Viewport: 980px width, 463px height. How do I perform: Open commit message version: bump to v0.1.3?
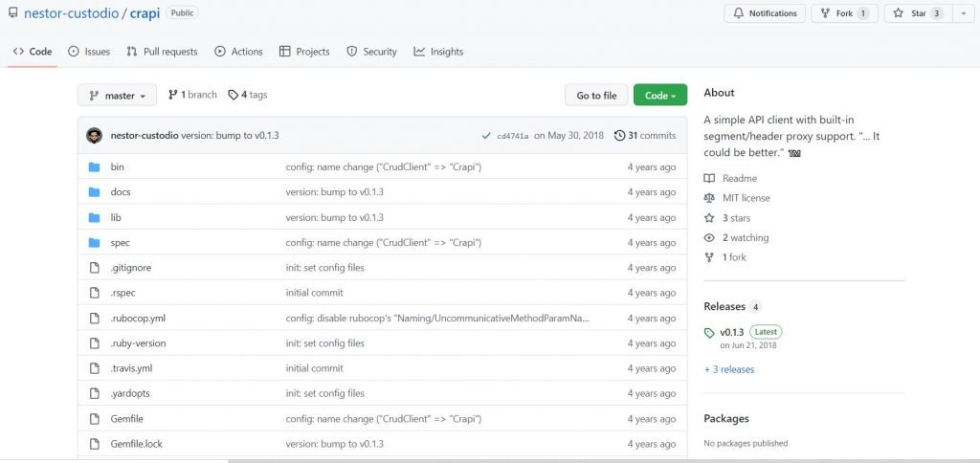(230, 135)
